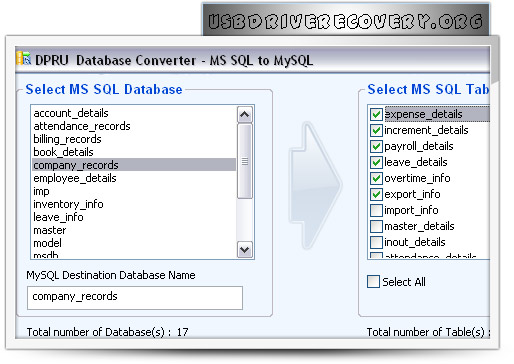Uncheck the expense_details table checkbox
Viewport: 514px width, 364px height.
pos(376,114)
